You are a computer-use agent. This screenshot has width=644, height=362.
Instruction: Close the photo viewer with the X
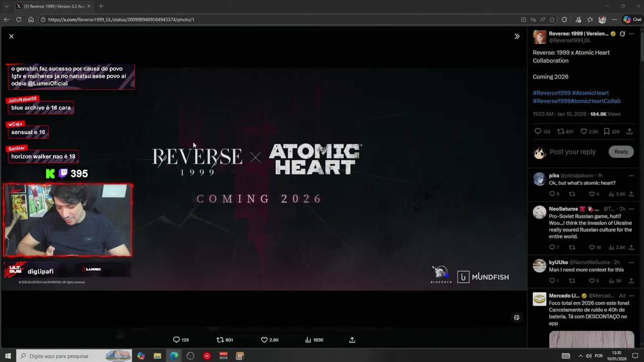(11, 36)
